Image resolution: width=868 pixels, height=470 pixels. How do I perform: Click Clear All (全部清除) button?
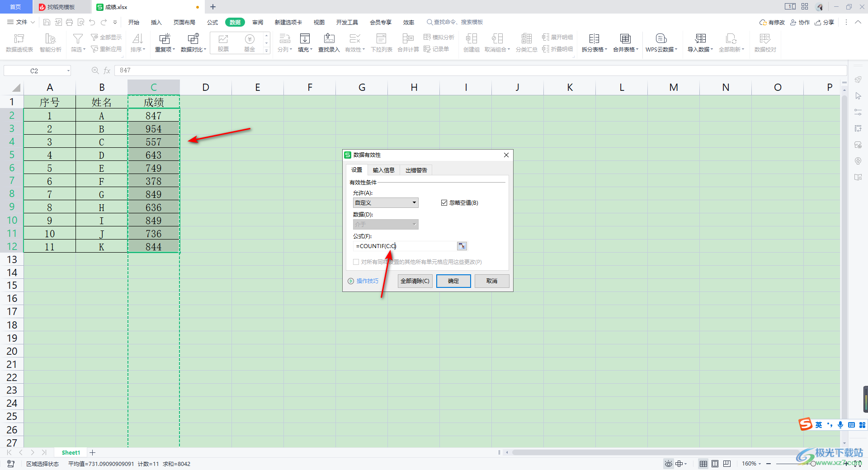415,281
